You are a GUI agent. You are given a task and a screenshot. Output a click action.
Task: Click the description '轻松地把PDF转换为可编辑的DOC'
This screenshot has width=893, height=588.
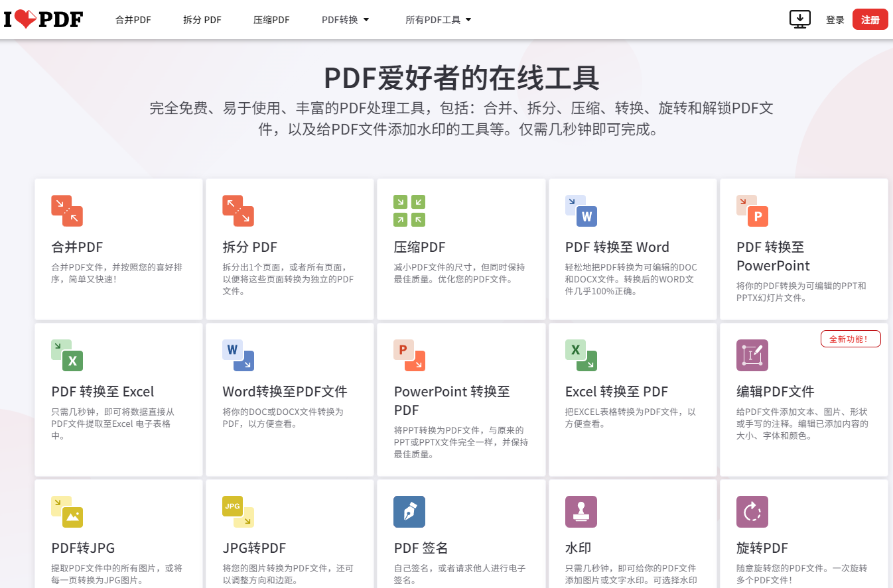pos(631,279)
